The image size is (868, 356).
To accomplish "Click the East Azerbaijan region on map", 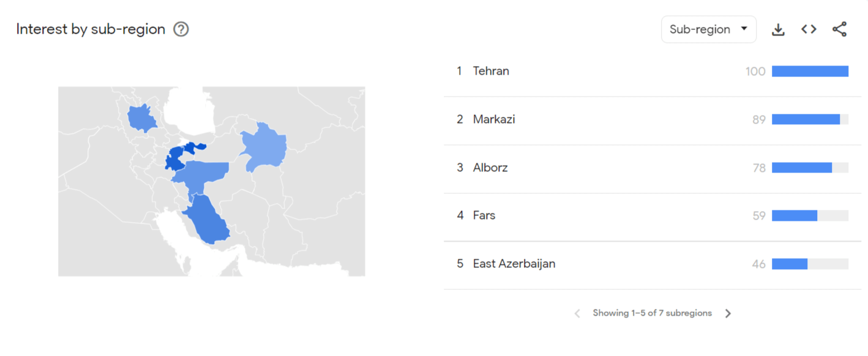I will (141, 119).
